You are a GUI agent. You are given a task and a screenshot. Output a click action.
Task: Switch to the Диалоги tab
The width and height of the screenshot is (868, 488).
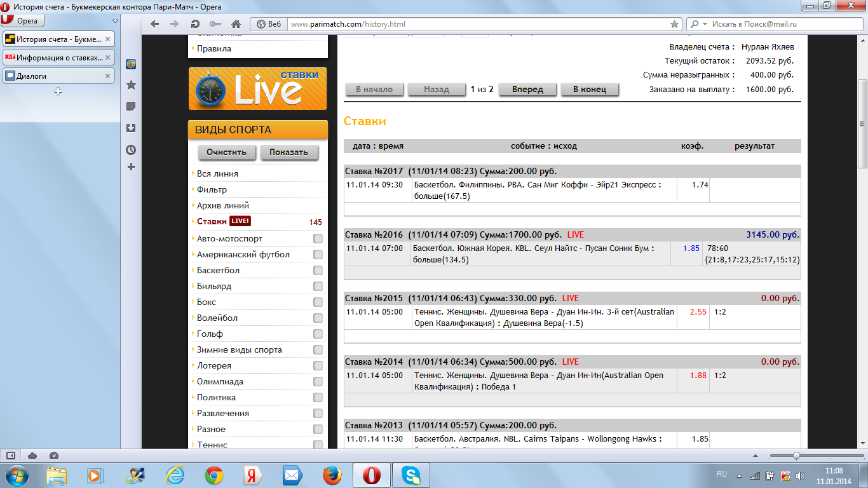(54, 76)
